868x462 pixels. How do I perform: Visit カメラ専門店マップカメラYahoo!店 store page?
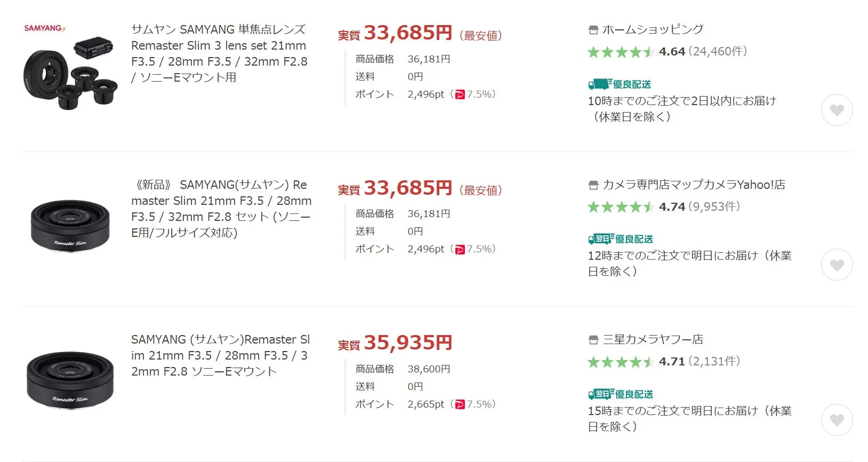click(x=694, y=185)
